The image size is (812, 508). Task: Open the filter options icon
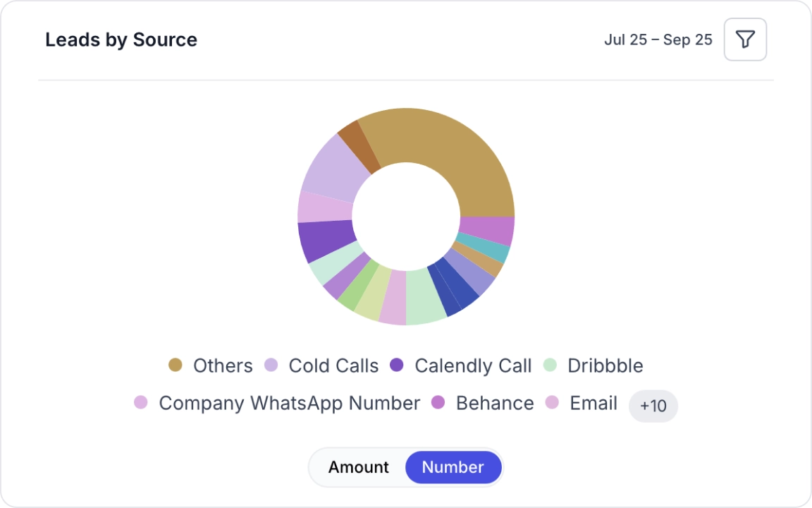(x=745, y=40)
